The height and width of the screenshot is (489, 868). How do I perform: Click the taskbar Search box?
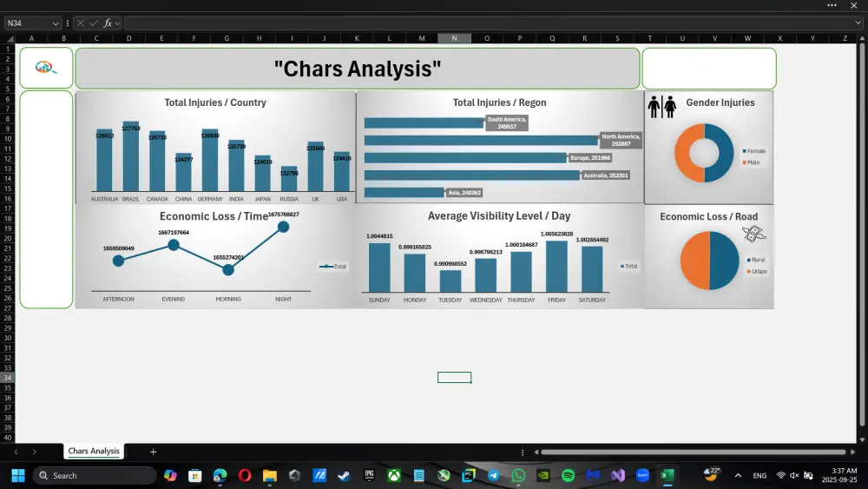pos(94,476)
